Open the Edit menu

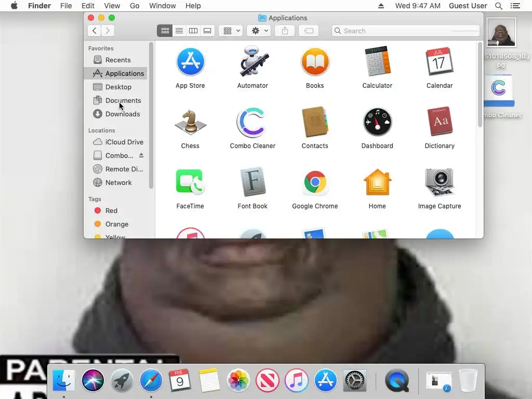(x=88, y=6)
